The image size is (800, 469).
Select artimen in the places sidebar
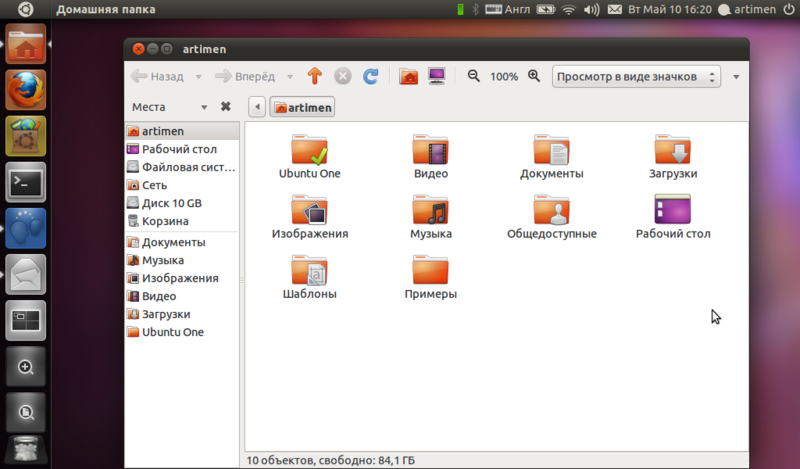[182, 131]
